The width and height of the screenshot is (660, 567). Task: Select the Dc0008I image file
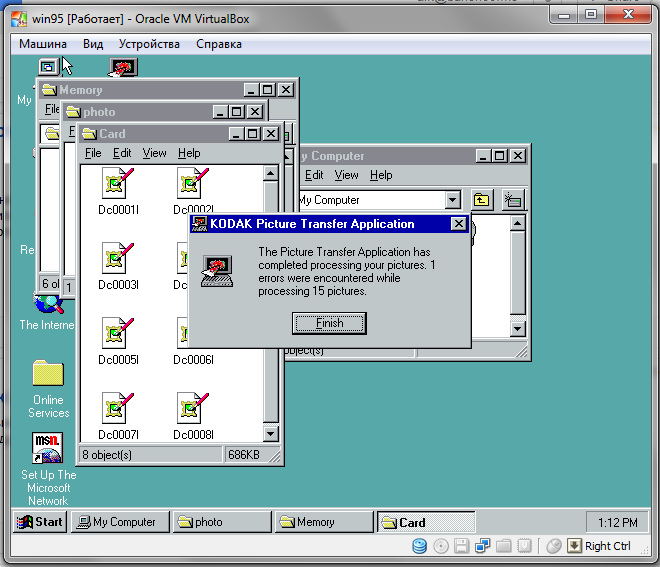pos(193,416)
